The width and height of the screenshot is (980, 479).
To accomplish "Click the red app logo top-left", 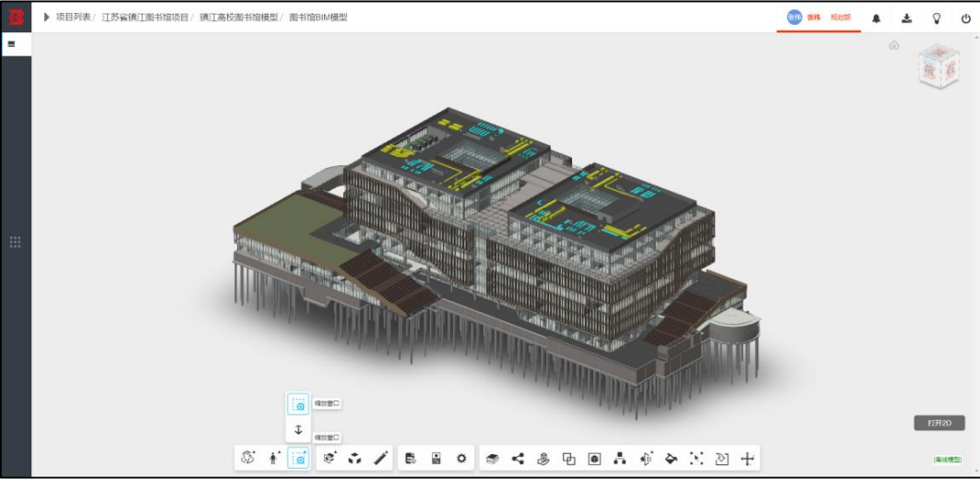I will click(x=17, y=18).
